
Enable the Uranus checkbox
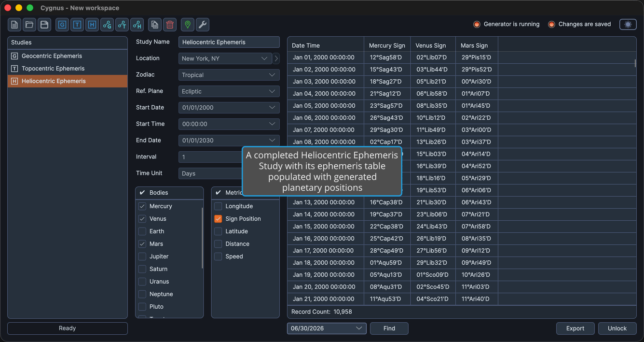coord(142,282)
